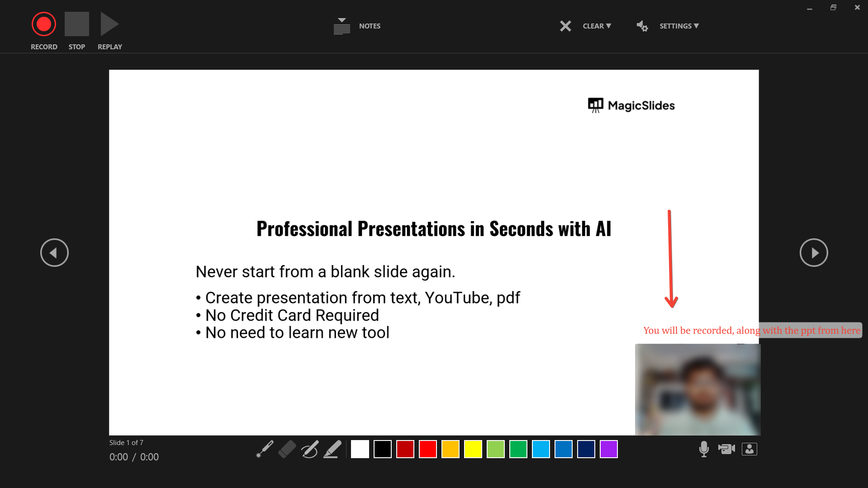Click the X clear recordings icon
868x488 pixels.
click(x=565, y=26)
